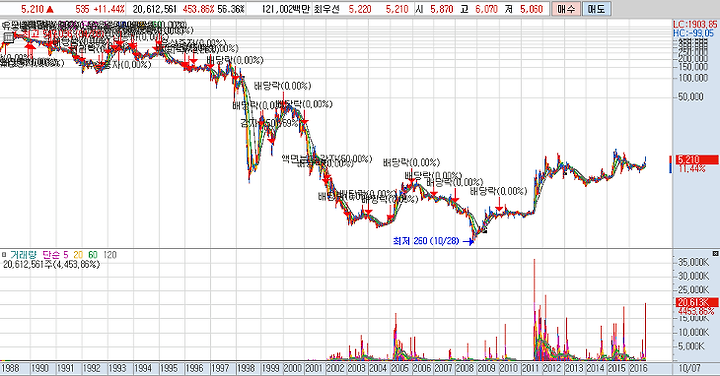Click the 배당락(0.00%) label near 1997

pos(235,60)
